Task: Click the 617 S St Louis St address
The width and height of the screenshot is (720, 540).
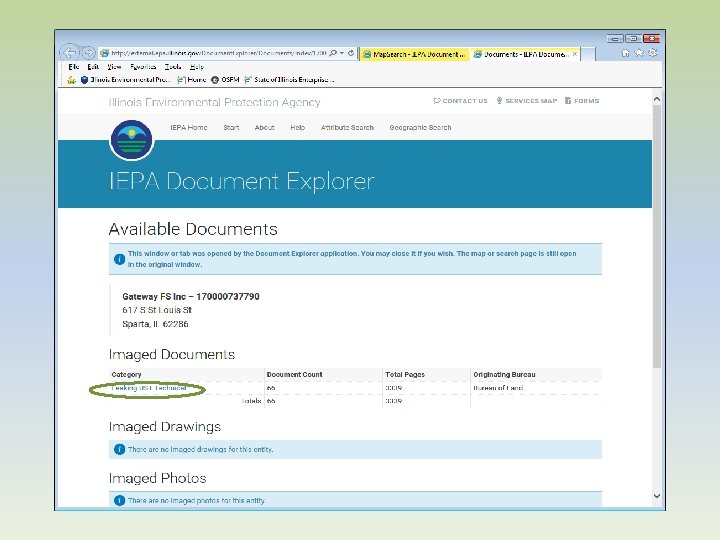Action: click(157, 310)
